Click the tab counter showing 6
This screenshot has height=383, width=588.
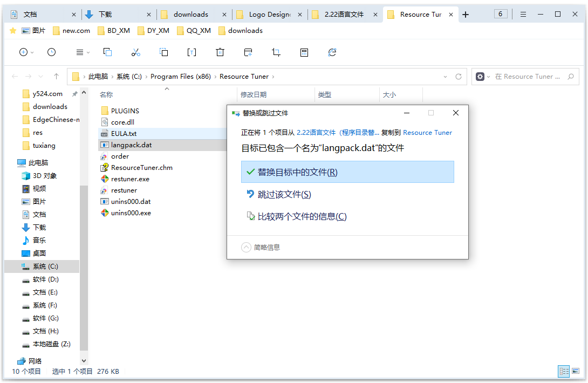[x=501, y=14]
